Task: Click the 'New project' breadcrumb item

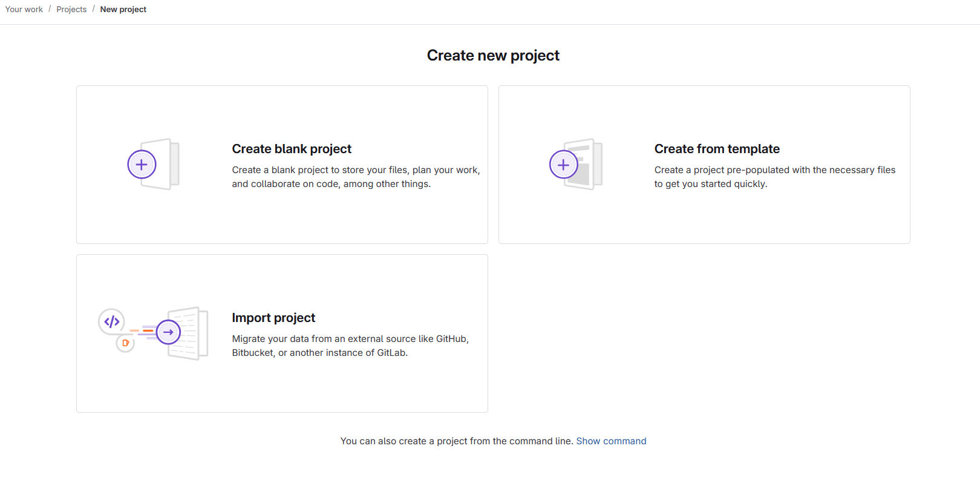Action: point(123,9)
